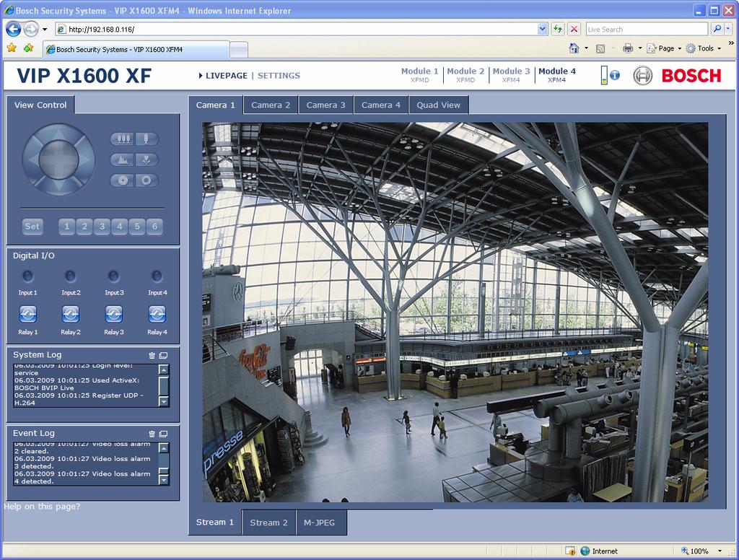Stop loading the page
The image size is (739, 560).
[574, 29]
